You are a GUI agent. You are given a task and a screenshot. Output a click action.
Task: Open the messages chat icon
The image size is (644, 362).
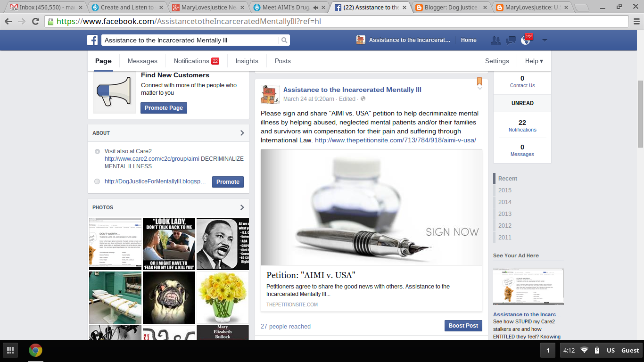pyautogui.click(x=511, y=41)
